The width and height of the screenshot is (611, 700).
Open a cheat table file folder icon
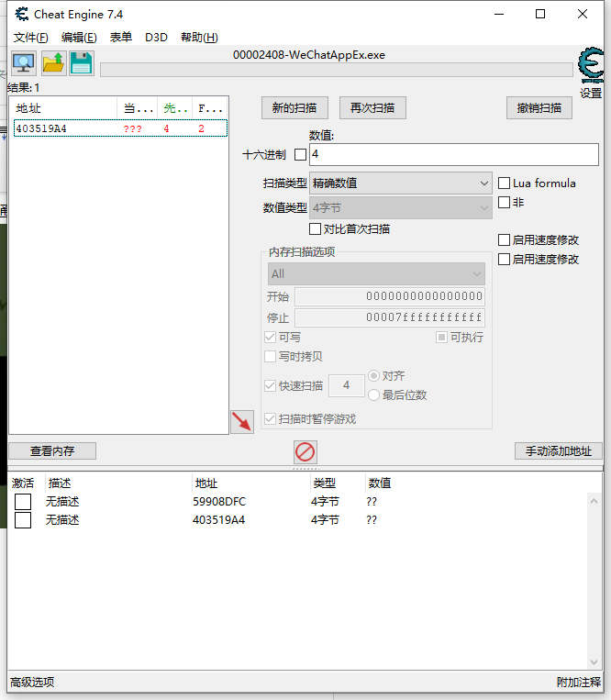pos(53,63)
